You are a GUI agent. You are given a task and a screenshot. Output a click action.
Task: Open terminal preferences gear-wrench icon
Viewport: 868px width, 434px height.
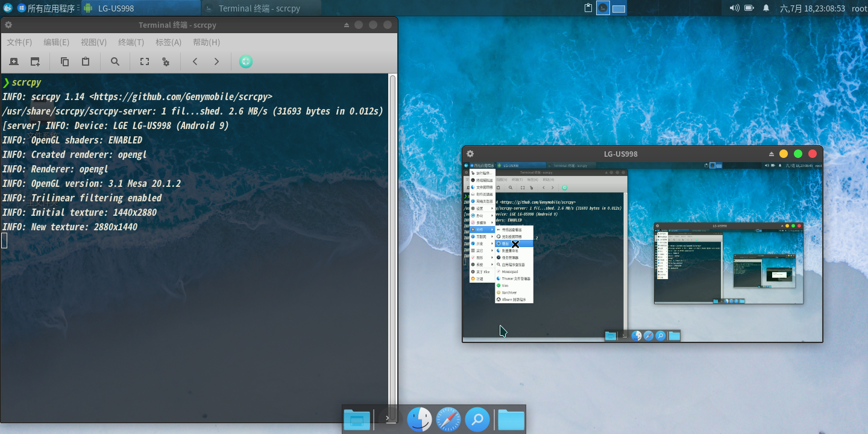(166, 61)
